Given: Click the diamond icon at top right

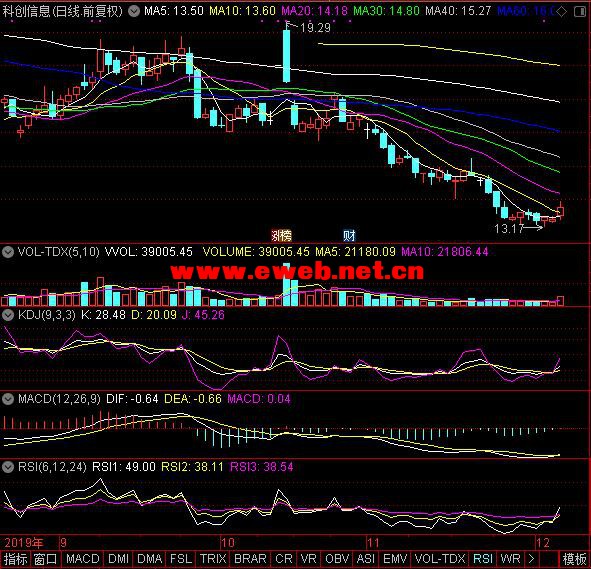Looking at the screenshot, I should point(561,12).
